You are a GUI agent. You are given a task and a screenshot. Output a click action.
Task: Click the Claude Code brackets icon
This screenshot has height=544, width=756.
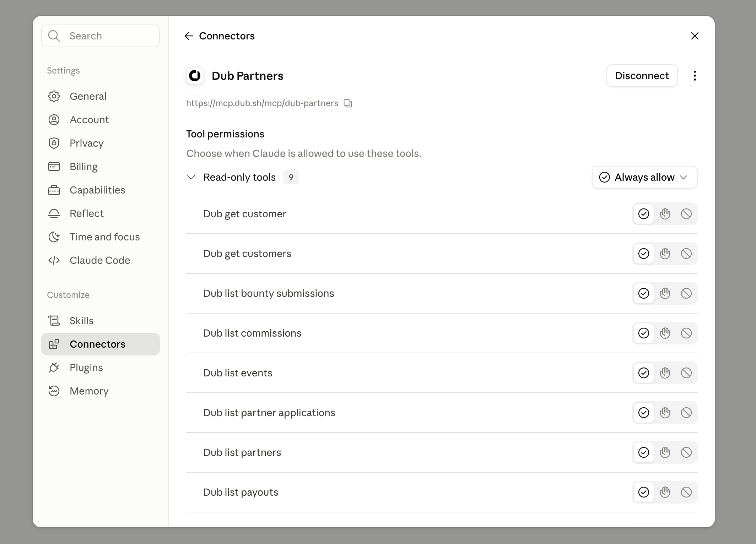[54, 260]
